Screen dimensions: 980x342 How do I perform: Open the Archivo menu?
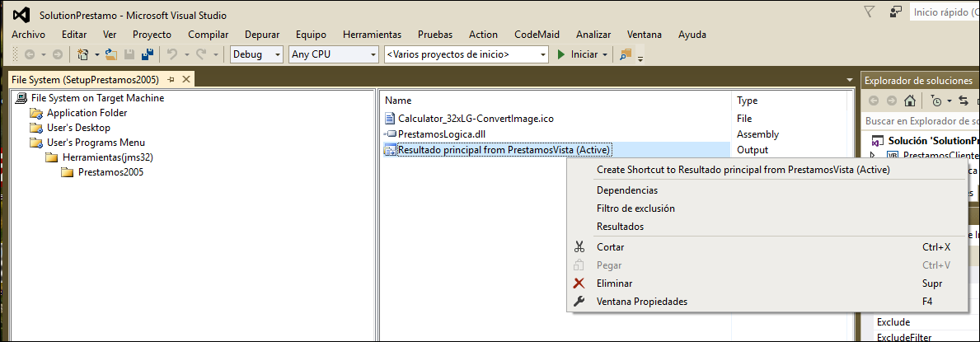point(28,35)
